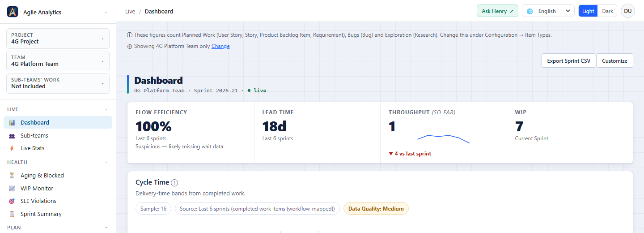Click the Lead Time 18d card

click(x=317, y=133)
